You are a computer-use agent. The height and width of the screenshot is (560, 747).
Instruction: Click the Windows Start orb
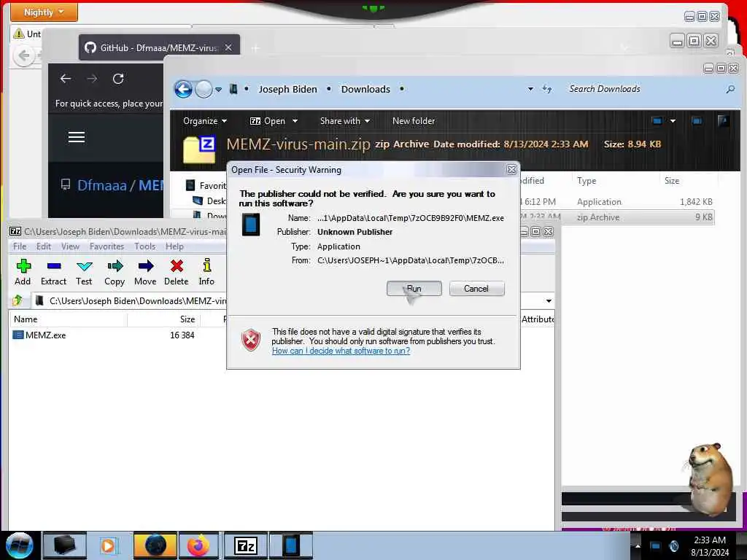(x=19, y=545)
